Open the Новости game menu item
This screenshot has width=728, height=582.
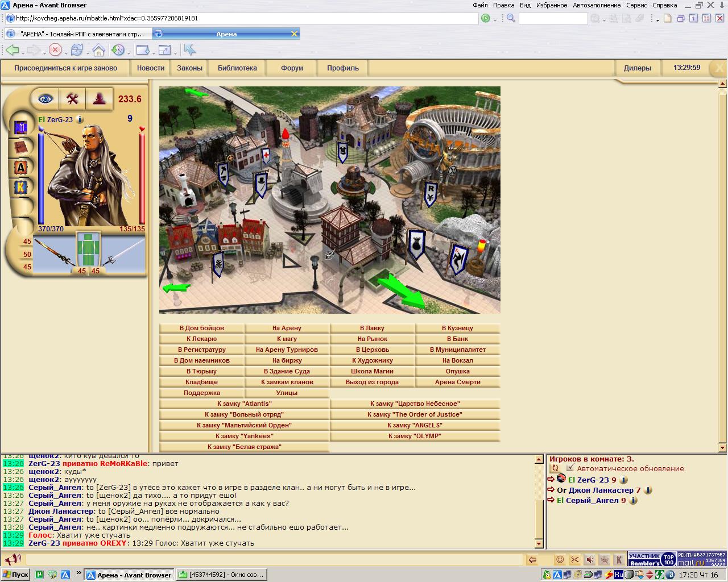151,68
